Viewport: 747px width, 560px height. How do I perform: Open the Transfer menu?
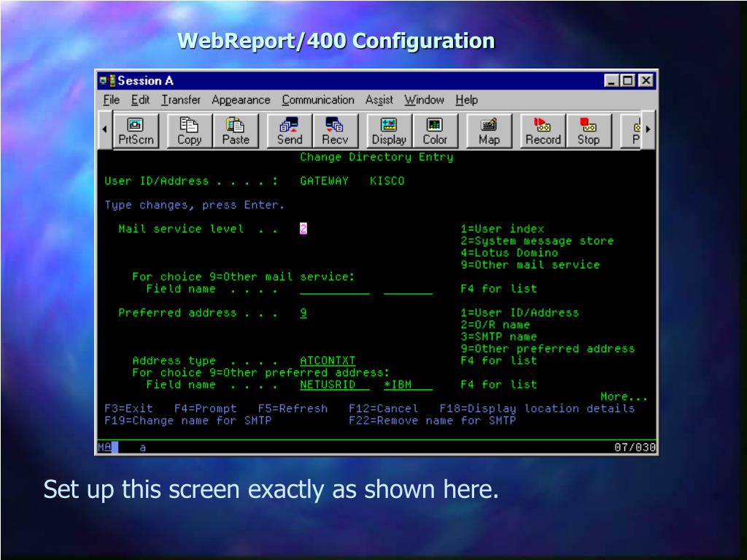click(x=181, y=100)
